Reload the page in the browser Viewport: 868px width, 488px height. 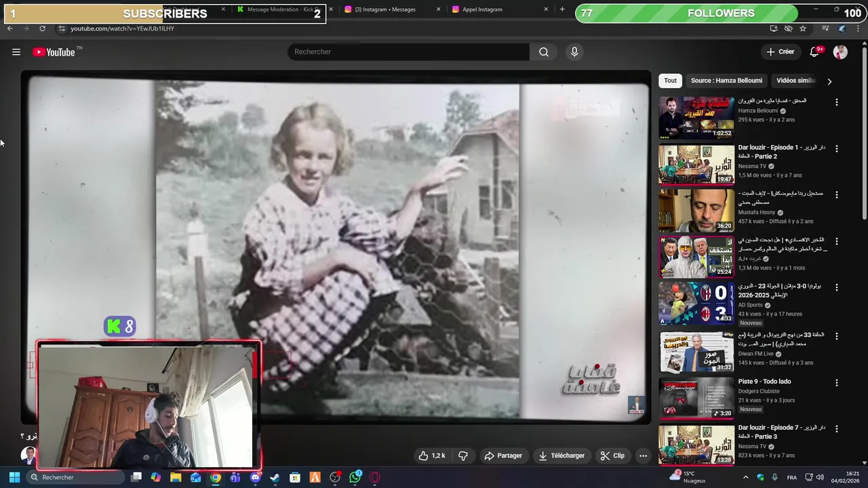(x=42, y=28)
